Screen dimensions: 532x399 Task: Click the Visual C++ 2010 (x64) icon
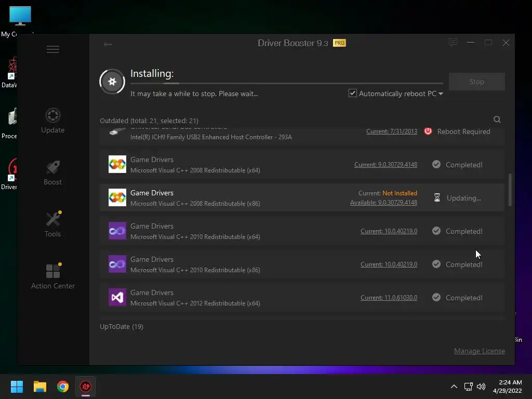click(117, 231)
